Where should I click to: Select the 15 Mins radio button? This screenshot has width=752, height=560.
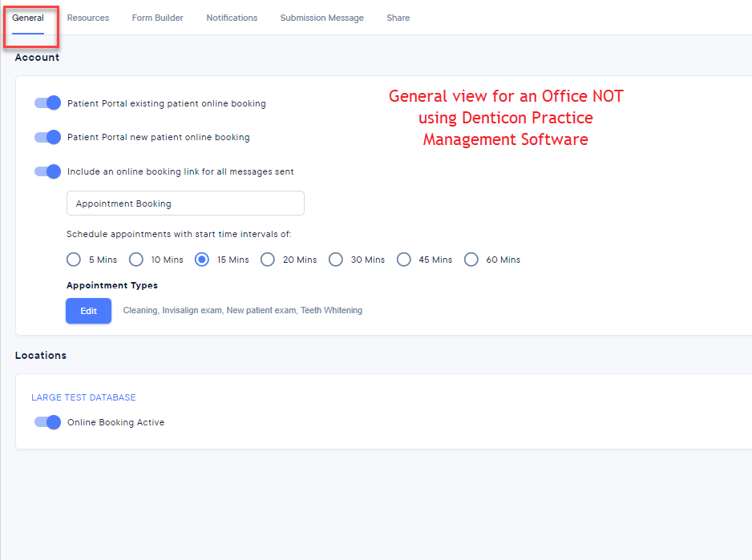pos(202,260)
